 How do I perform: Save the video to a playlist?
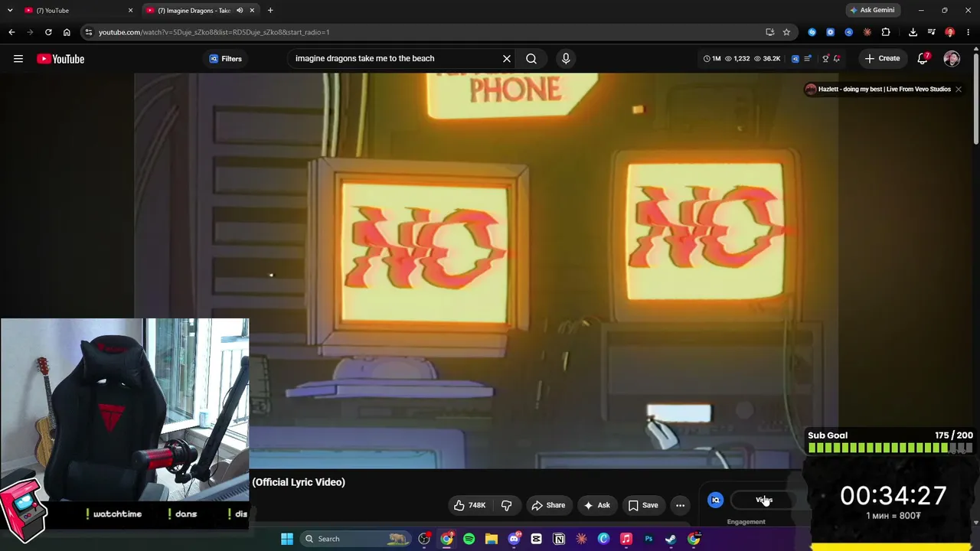coord(643,505)
